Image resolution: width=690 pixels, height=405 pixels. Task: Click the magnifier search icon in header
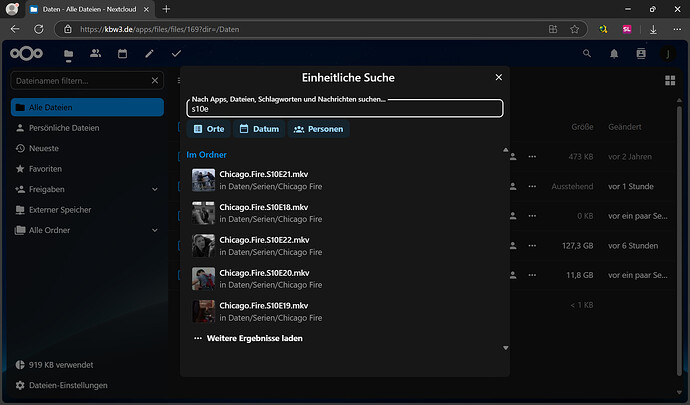(587, 53)
